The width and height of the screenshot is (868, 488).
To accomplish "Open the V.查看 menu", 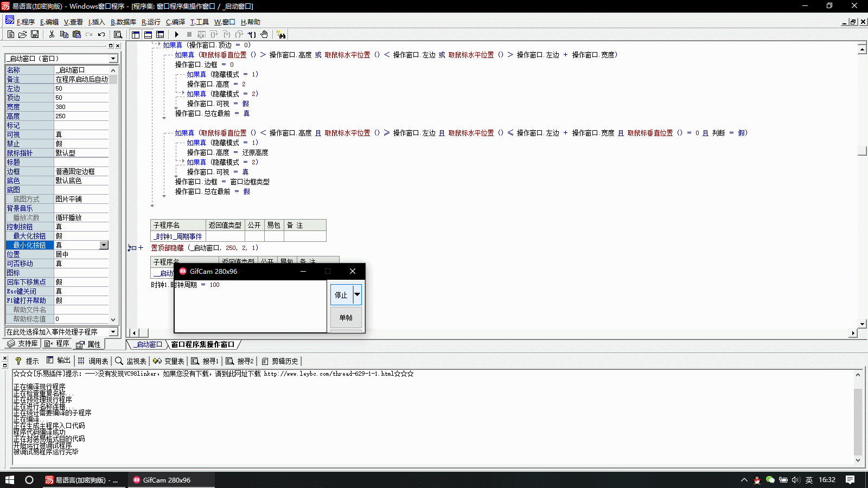I will click(x=73, y=22).
